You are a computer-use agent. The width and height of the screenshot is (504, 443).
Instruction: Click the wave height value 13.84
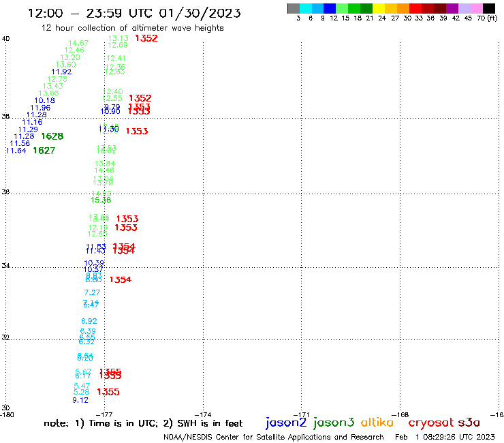(105, 164)
